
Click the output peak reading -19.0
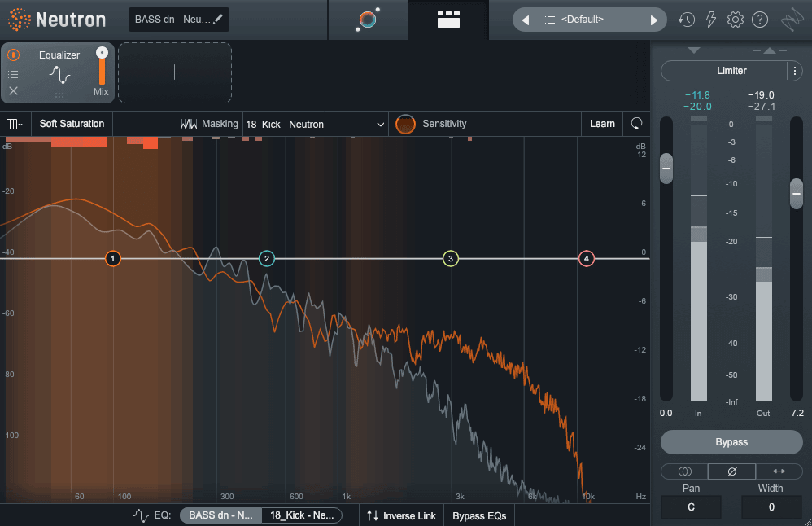762,94
